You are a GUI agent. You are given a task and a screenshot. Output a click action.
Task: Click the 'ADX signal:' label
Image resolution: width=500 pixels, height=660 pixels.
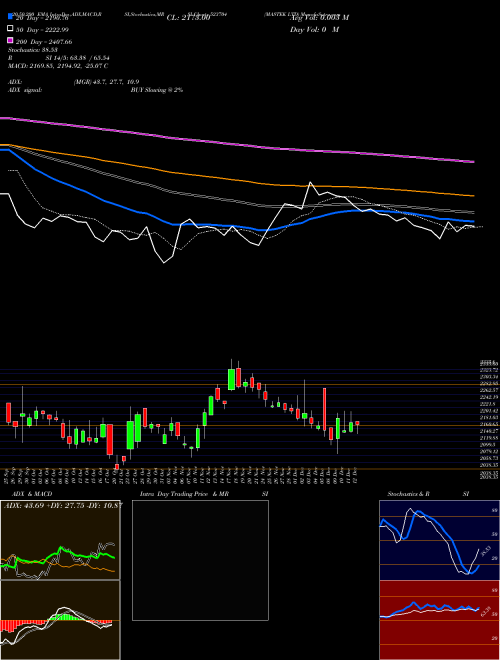[x=25, y=90]
